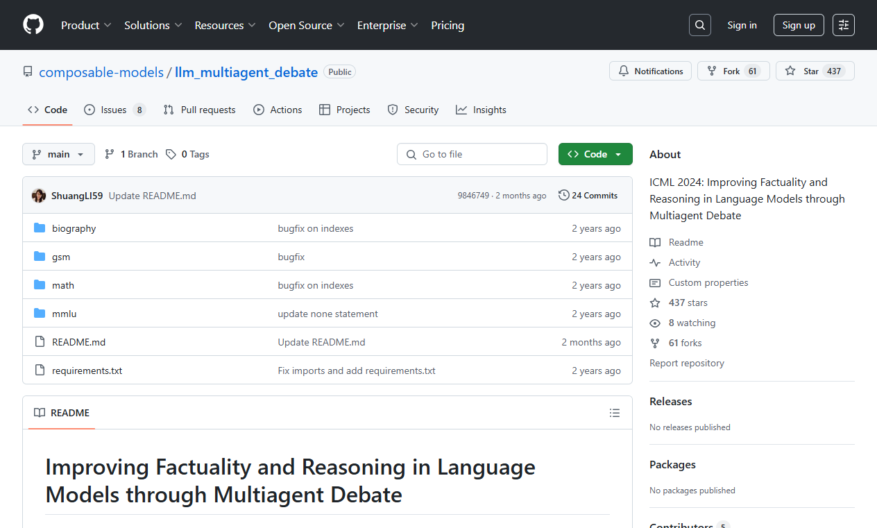This screenshot has width=877, height=528.
Task: Expand the Enterprise menu
Action: [x=387, y=25]
